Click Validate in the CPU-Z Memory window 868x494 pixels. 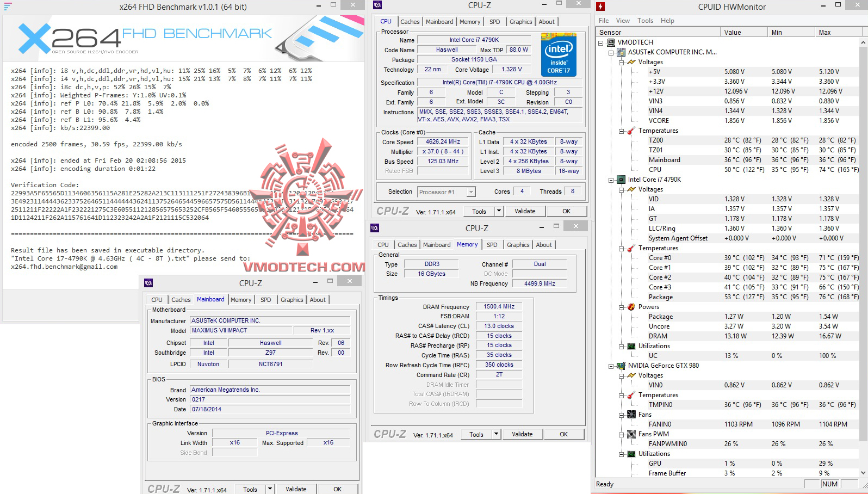point(522,434)
